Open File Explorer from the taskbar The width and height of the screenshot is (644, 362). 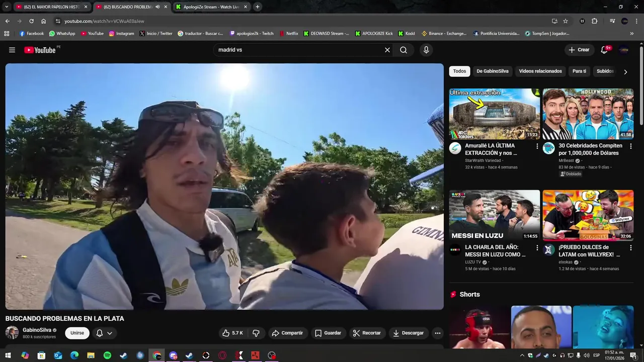coord(91,355)
